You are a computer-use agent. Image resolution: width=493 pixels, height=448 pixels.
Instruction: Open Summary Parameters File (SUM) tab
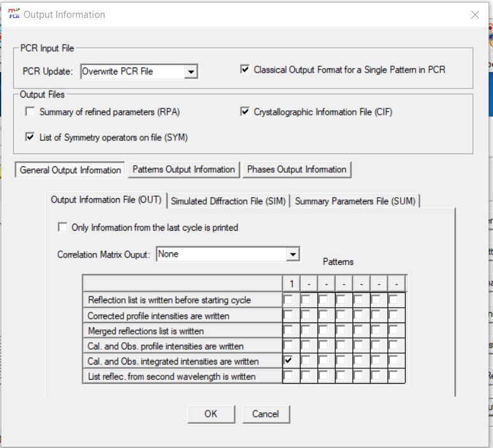(355, 201)
